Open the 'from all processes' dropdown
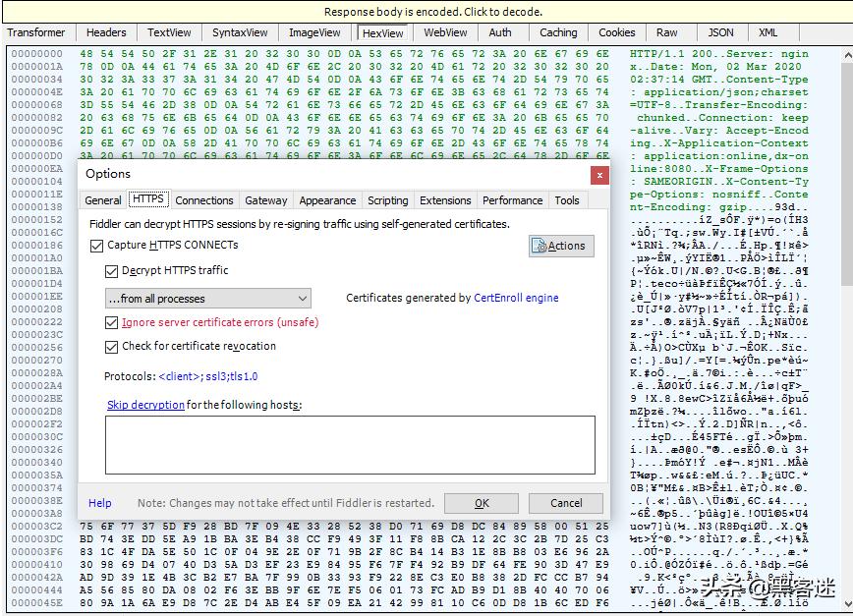The height and width of the screenshot is (616, 853). tap(207, 299)
